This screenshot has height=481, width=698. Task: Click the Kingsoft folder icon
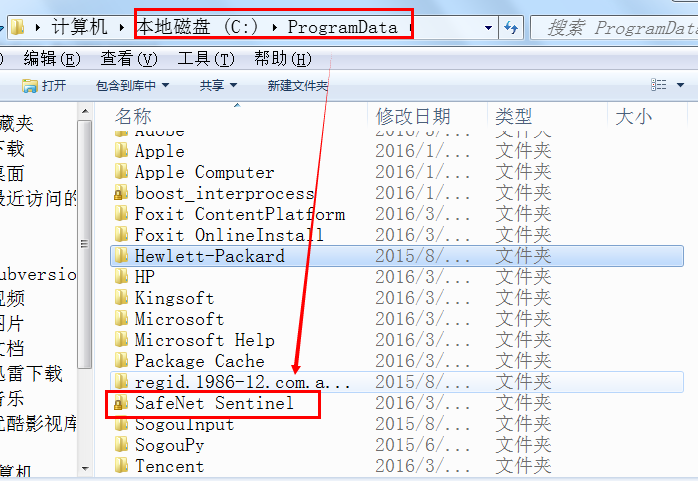[121, 298]
